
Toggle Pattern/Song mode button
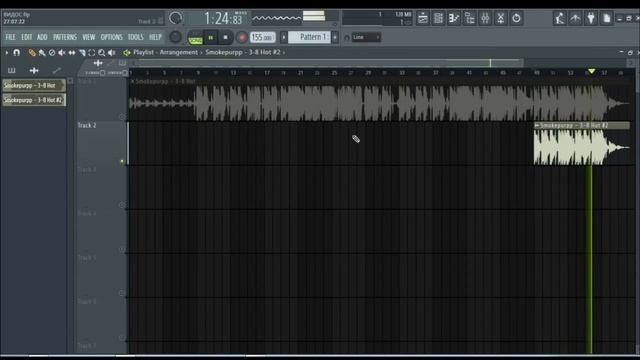pyautogui.click(x=196, y=38)
